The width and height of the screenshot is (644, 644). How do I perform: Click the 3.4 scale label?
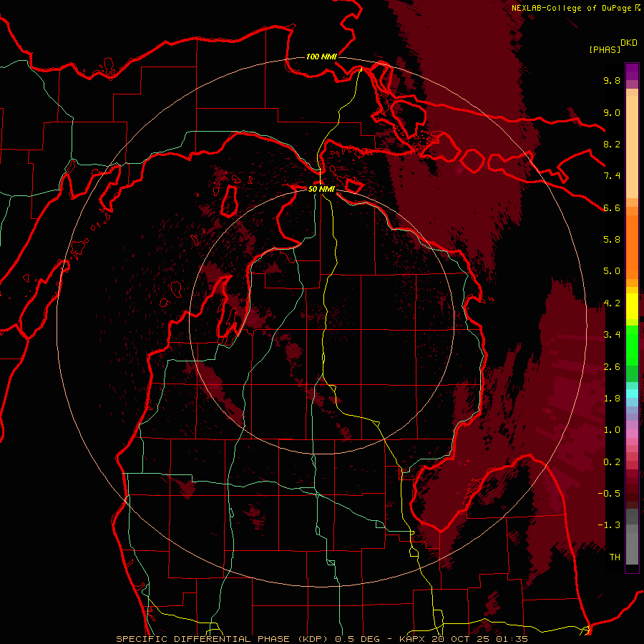coord(612,335)
